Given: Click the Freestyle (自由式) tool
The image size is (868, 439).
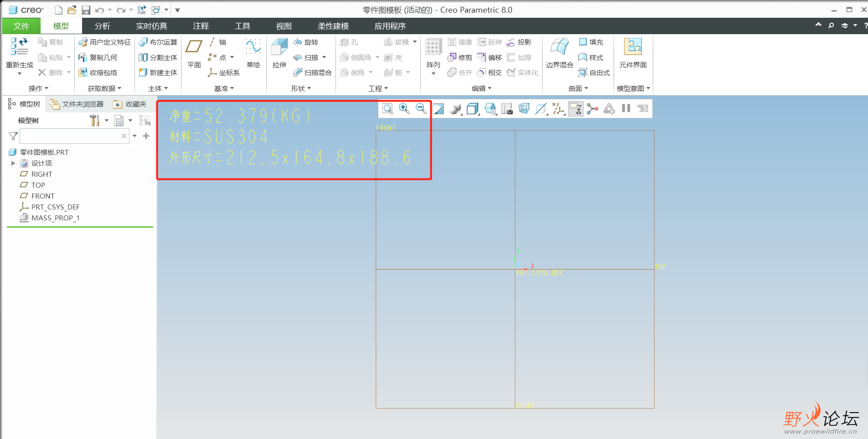Looking at the screenshot, I should click(x=594, y=72).
